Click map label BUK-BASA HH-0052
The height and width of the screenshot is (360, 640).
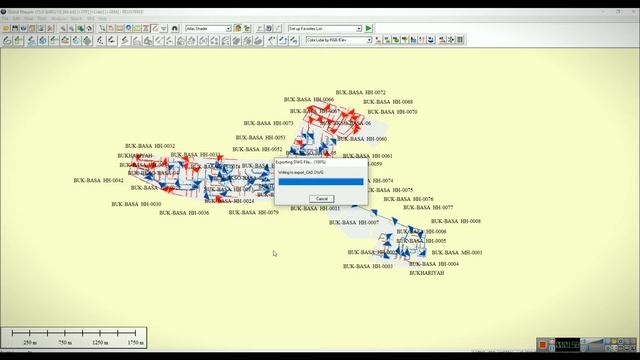coord(257,149)
